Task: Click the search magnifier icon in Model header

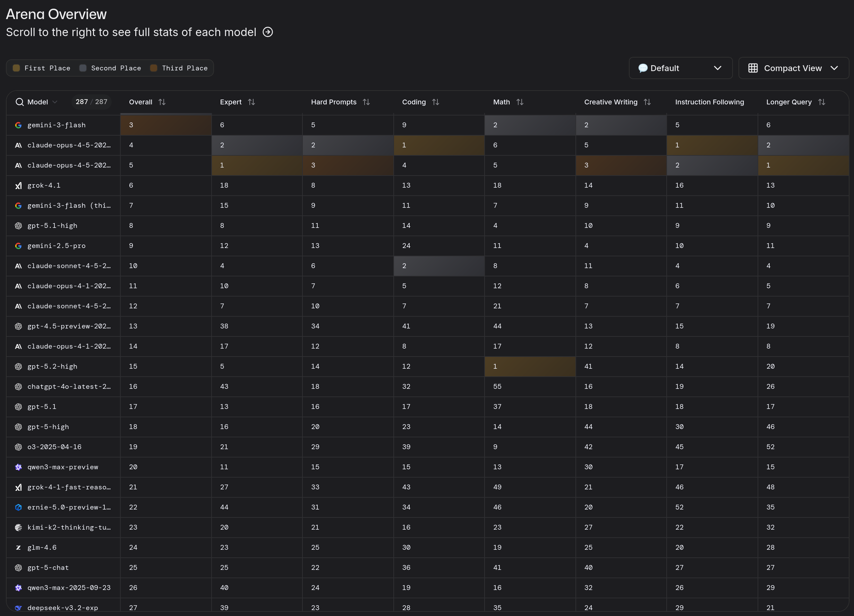Action: tap(19, 102)
